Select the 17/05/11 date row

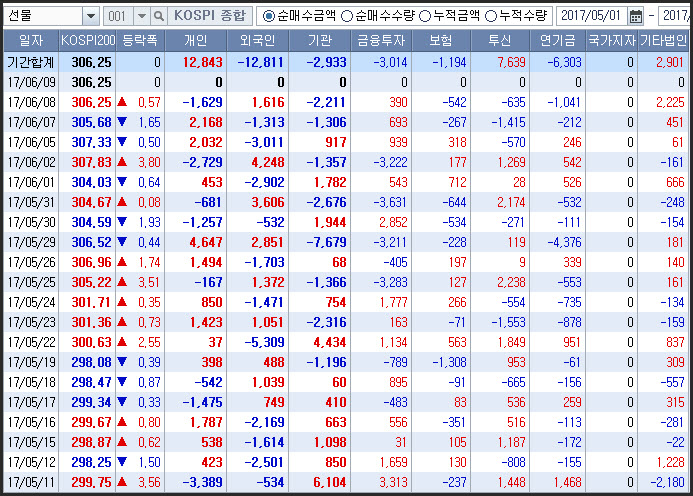[346, 482]
